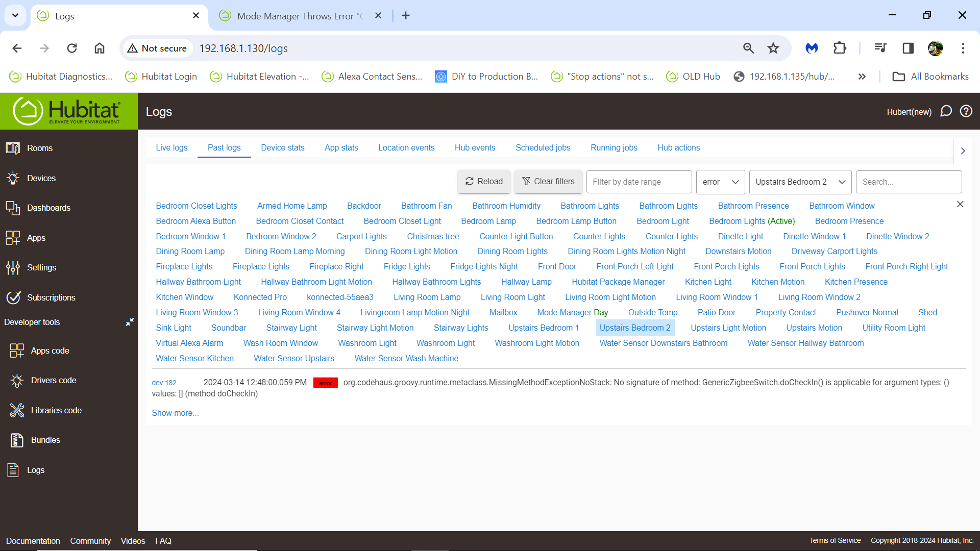Screen dimensions: 980x551
Task: Open Dashboards in the sidebar
Action: (38, 208)
